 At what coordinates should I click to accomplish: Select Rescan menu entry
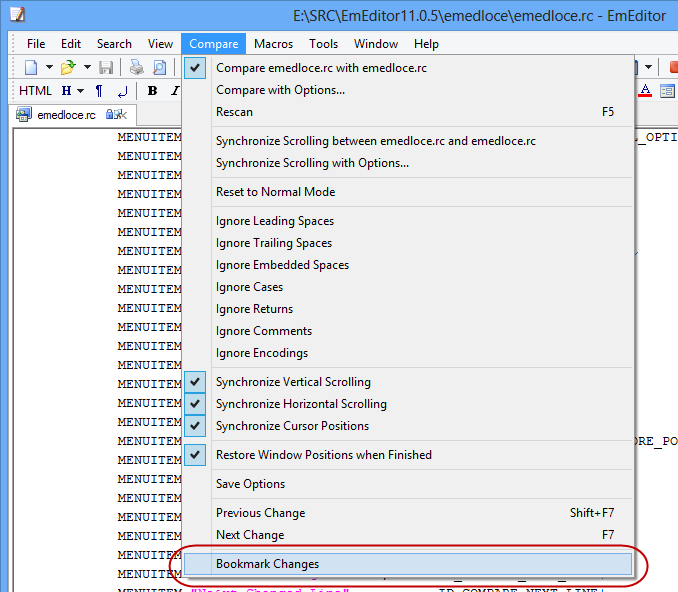(408, 112)
